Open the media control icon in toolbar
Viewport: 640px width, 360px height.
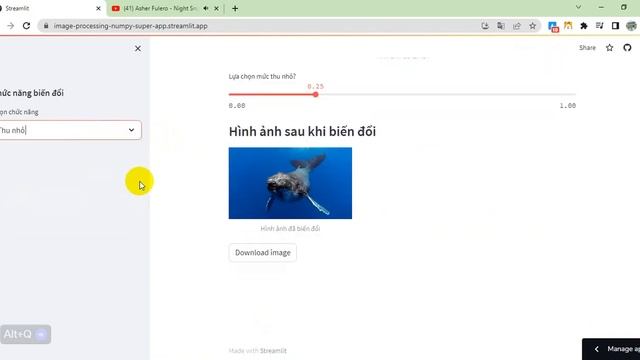point(600,26)
